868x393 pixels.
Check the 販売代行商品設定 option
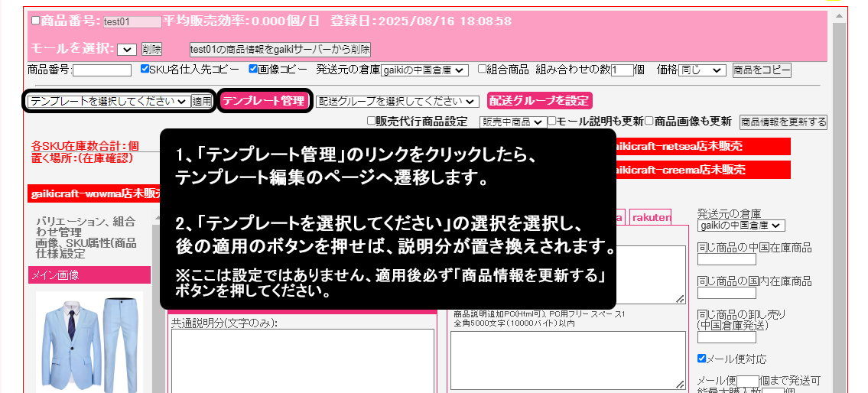click(x=372, y=122)
